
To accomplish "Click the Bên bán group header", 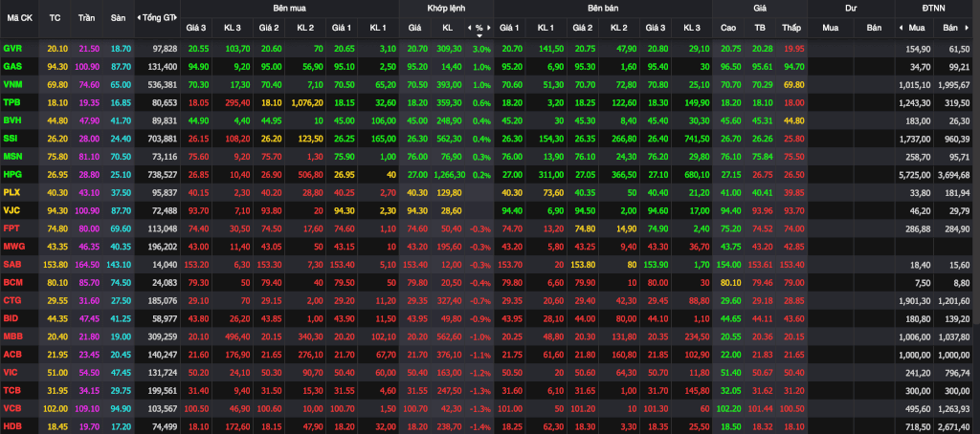I will coord(603,9).
